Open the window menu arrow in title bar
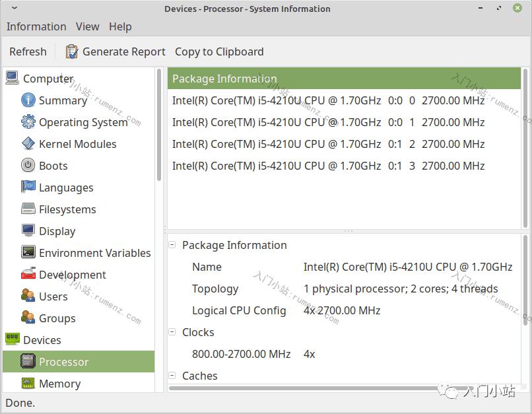Image resolution: width=532 pixels, height=414 pixels. pyautogui.click(x=15, y=8)
